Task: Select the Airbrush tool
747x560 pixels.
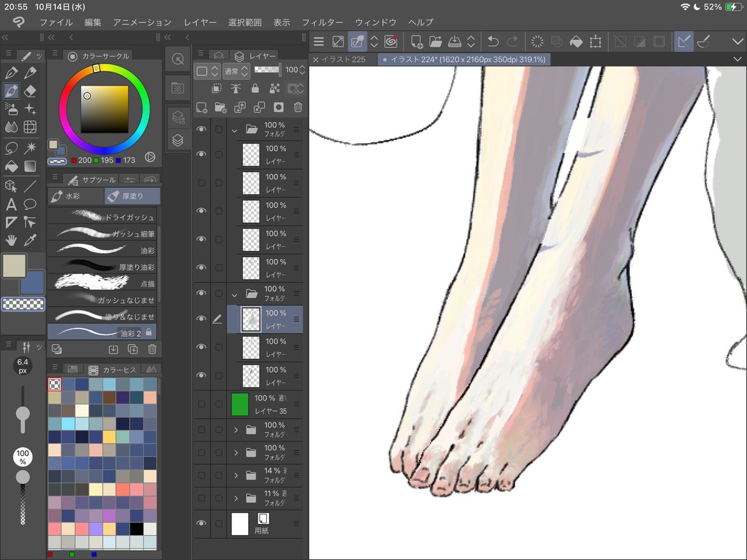Action: tap(11, 110)
